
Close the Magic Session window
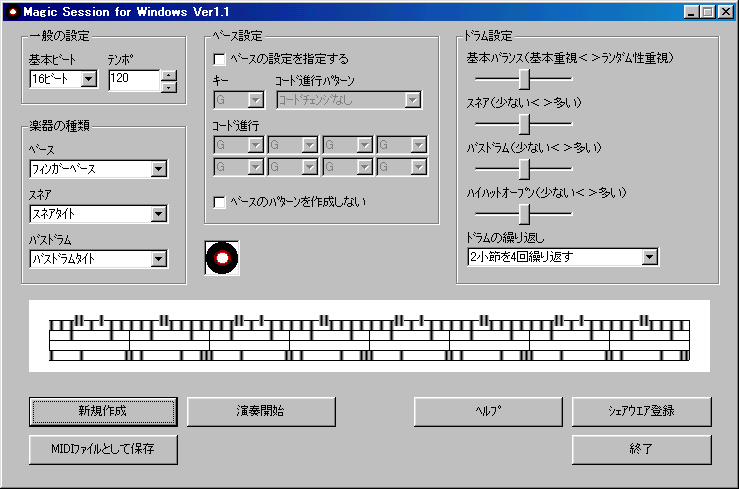point(725,12)
